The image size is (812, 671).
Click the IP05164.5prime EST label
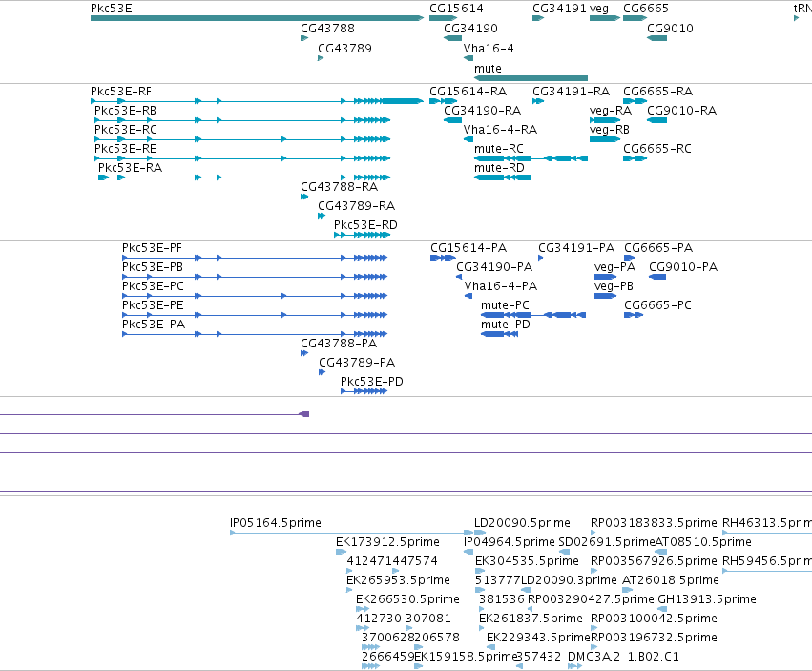pos(276,522)
